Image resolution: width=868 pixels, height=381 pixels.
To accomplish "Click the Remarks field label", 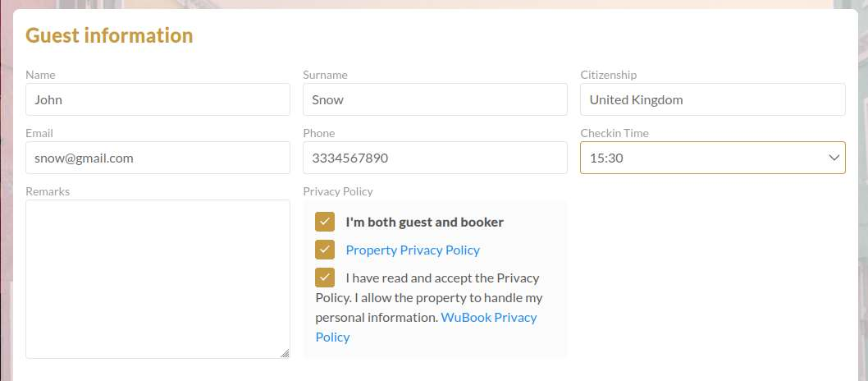I will tap(48, 191).
